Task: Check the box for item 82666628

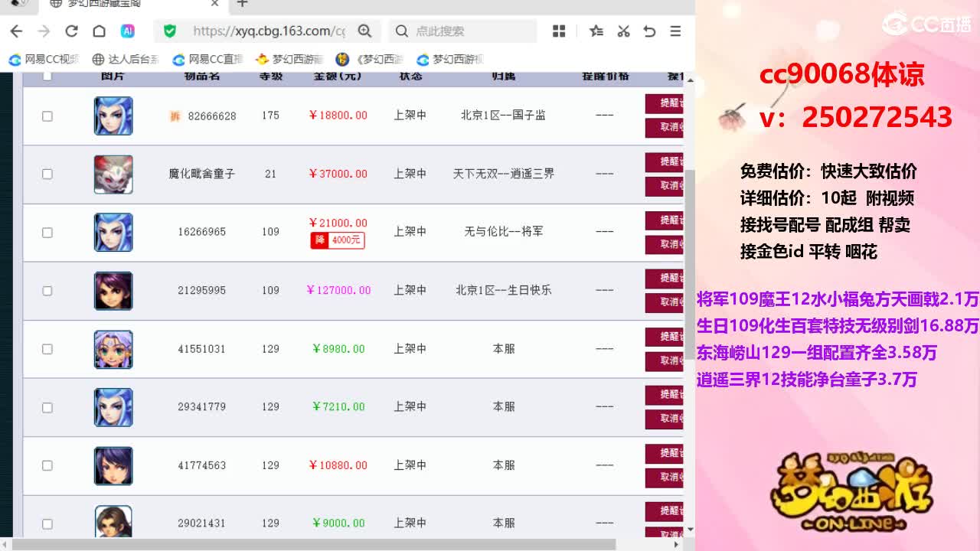Action: [x=47, y=116]
